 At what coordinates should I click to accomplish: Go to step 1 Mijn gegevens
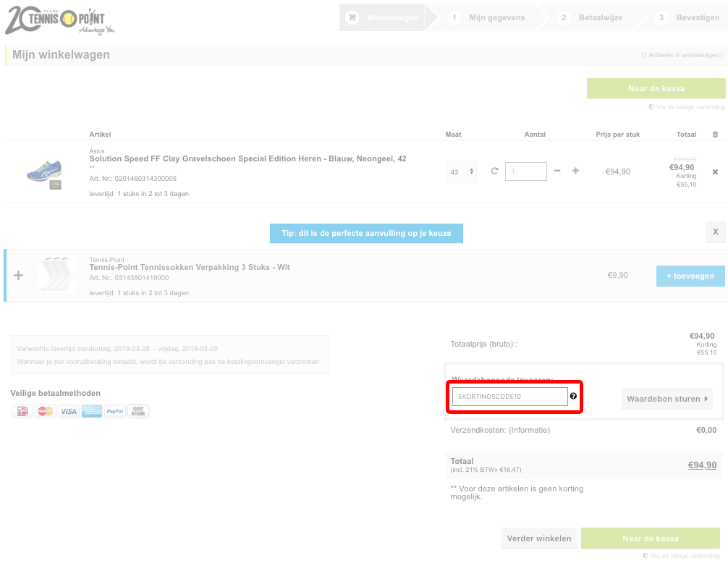click(486, 17)
